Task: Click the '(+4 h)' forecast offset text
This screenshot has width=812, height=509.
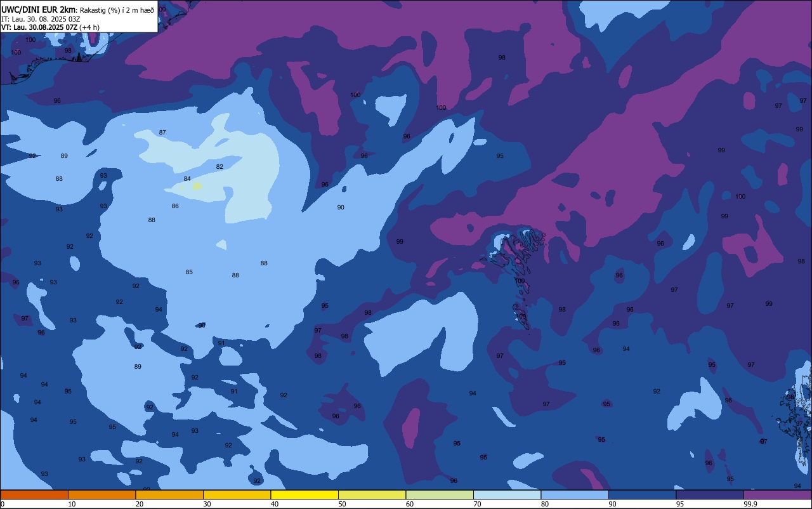Action: click(89, 27)
